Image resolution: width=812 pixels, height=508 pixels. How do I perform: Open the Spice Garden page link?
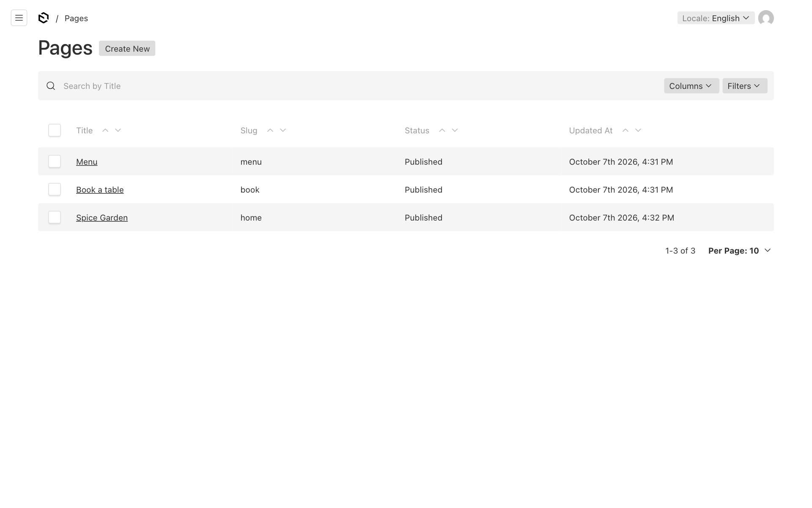click(102, 218)
